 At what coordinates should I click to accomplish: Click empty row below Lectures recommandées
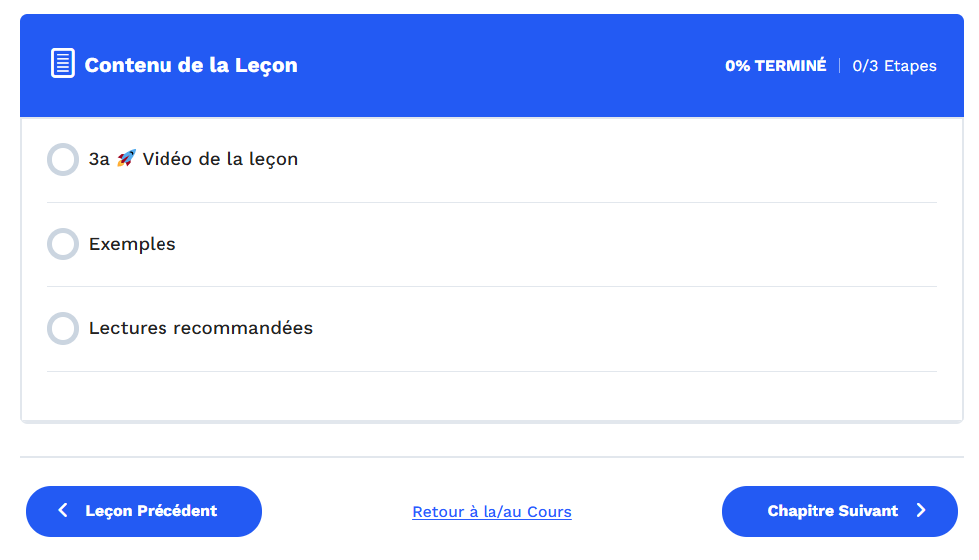(492, 396)
